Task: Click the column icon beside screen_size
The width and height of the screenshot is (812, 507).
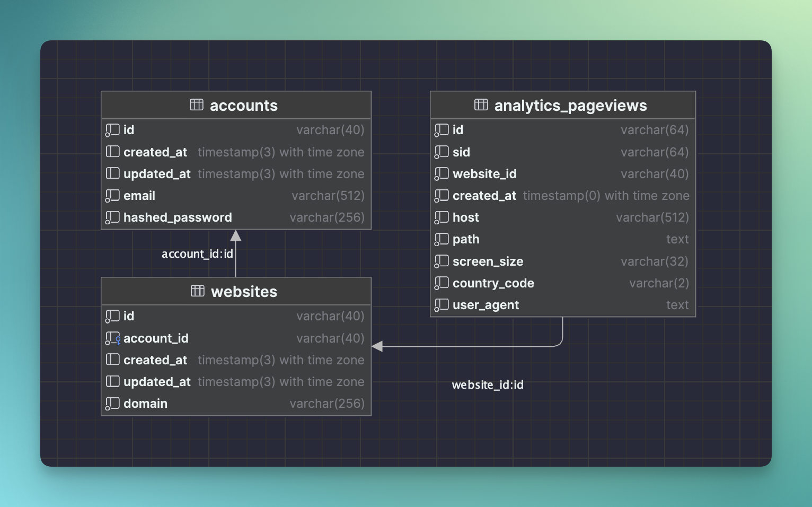Action: pyautogui.click(x=442, y=262)
